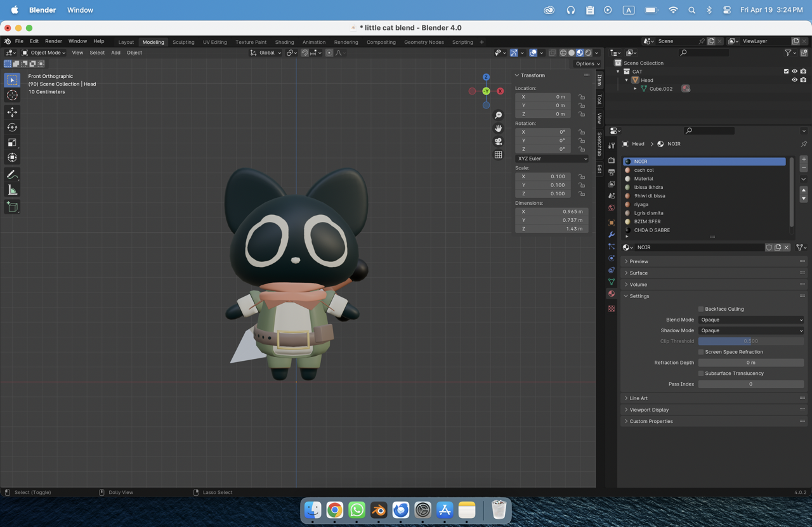812x527 pixels.
Task: Open the World properties tab icon
Action: pos(612,208)
